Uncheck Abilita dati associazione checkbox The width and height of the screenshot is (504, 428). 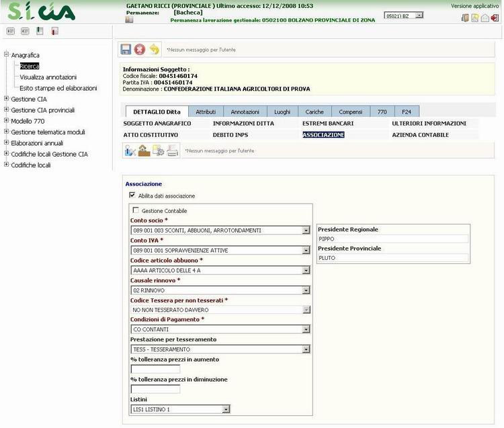coord(132,195)
